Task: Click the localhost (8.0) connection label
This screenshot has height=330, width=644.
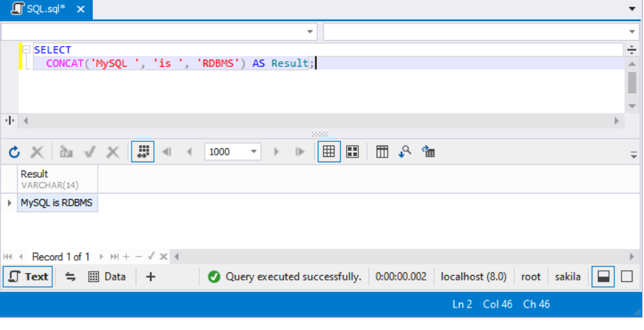Action: click(x=474, y=276)
